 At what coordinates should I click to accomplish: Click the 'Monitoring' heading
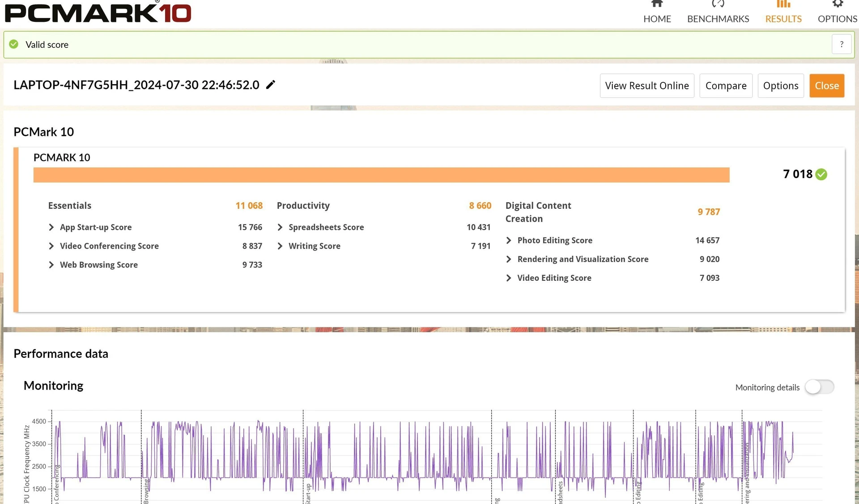[53, 385]
